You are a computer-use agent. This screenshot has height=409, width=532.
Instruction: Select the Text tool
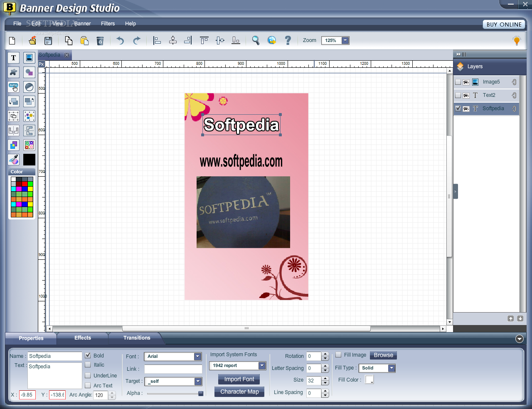point(14,58)
